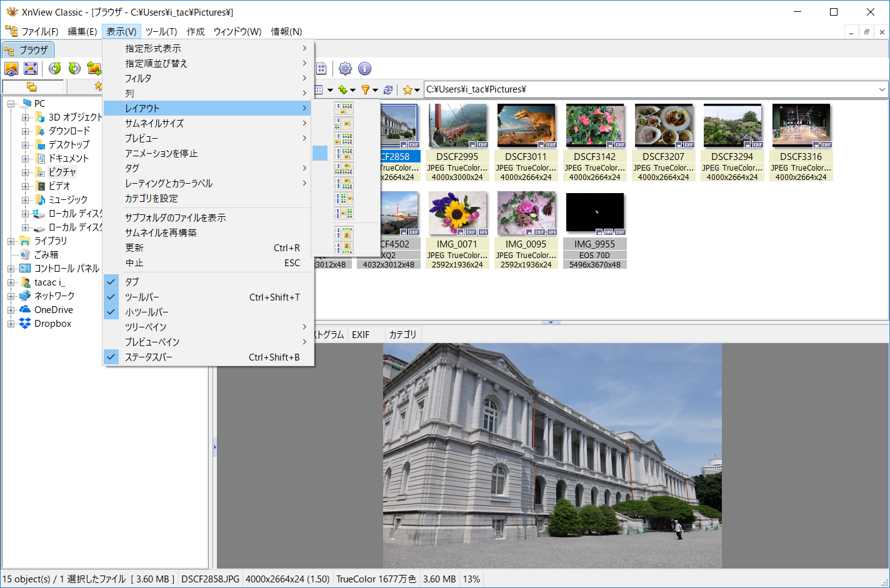
Task: Click the address path input field
Action: click(650, 90)
